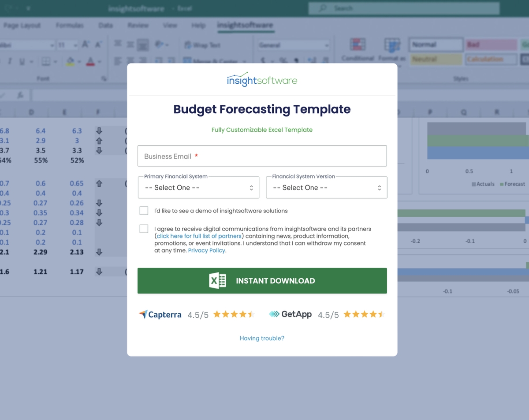Image resolution: width=529 pixels, height=420 pixels.
Task: Click the Capterra logo
Action: pos(160,315)
